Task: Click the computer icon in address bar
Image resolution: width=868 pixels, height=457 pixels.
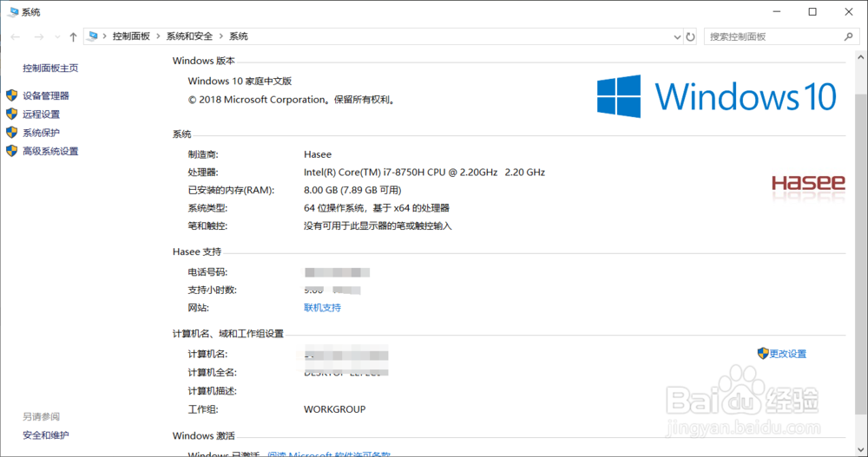Action: click(x=93, y=36)
